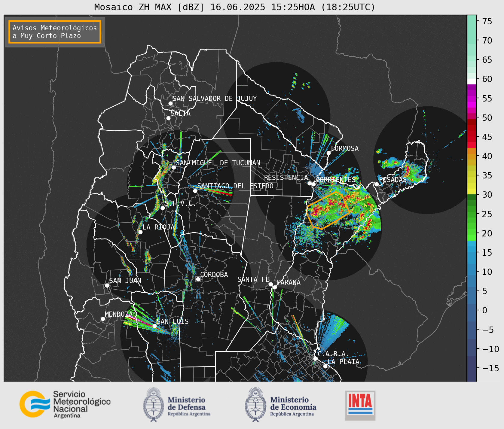
Task: Click the FORMOSA label
Action: coord(345,148)
